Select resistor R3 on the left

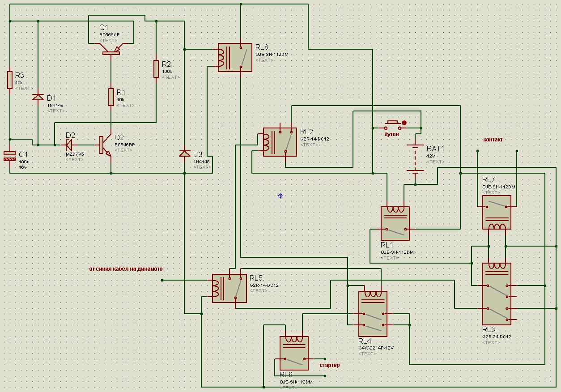(9, 80)
